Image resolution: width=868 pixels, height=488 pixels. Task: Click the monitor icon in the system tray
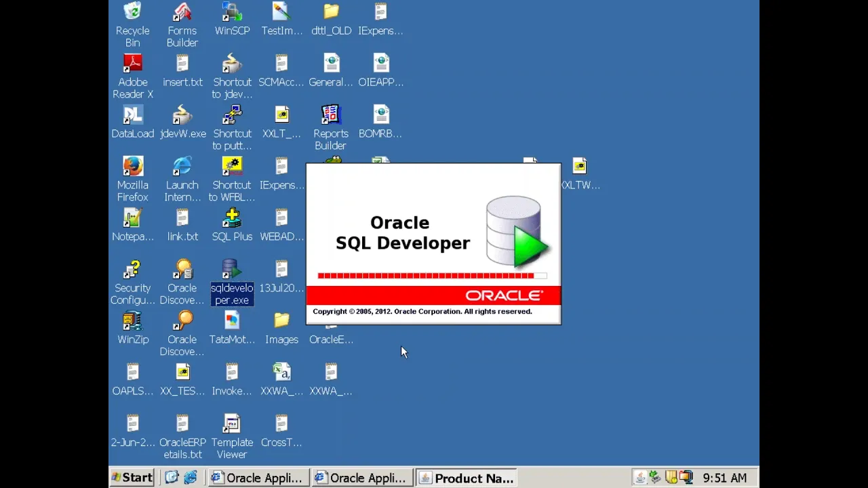pyautogui.click(x=686, y=478)
